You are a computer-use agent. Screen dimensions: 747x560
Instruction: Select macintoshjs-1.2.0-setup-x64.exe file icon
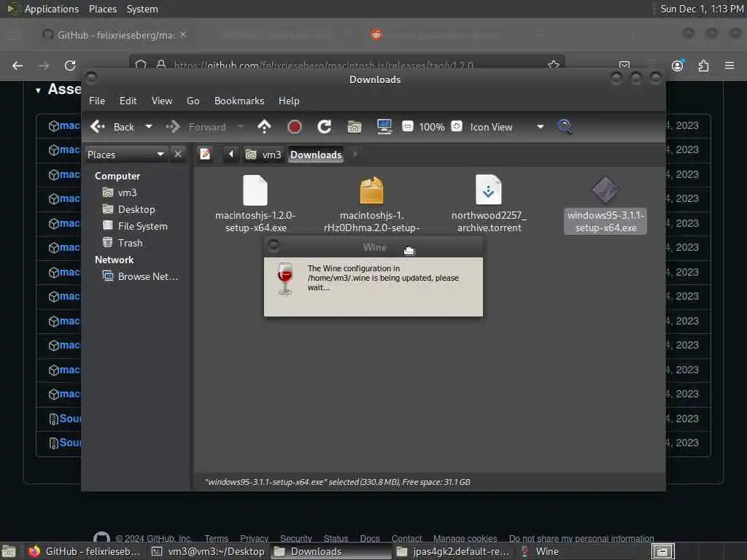pyautogui.click(x=255, y=190)
